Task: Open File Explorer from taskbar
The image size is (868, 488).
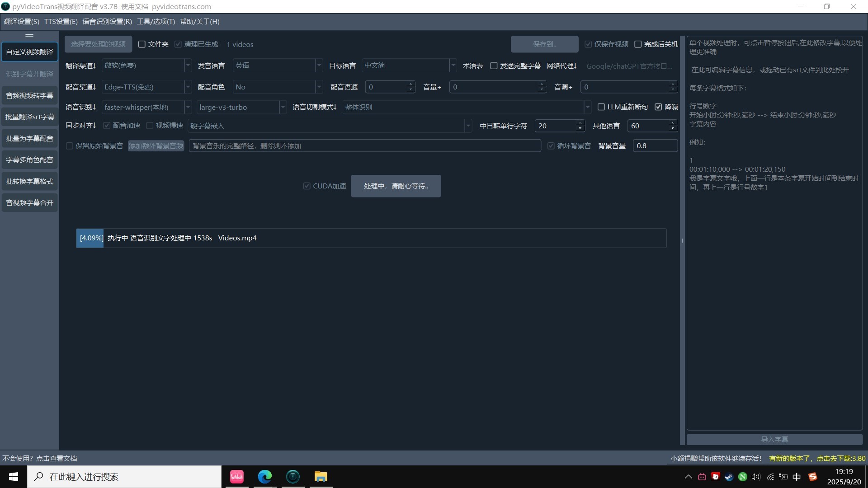Action: coord(321,477)
